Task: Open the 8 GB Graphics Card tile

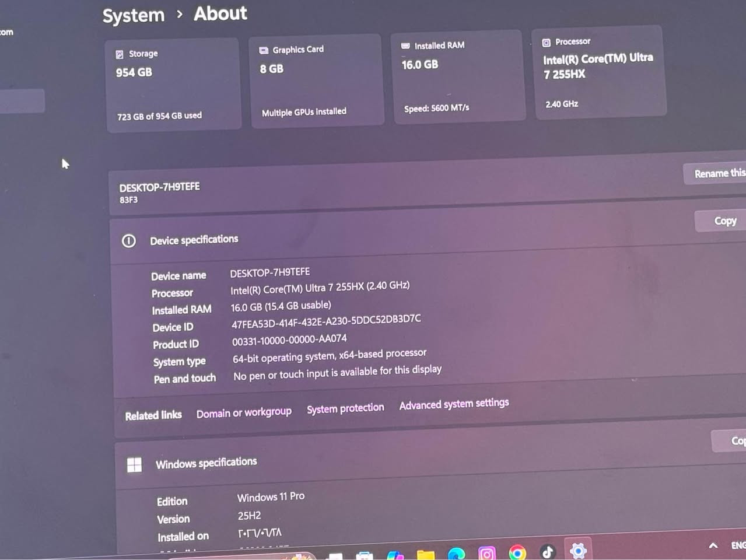Action: coord(316,80)
